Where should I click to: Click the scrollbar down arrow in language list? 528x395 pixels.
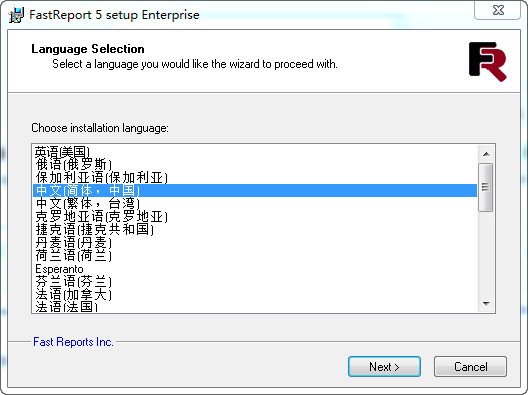pos(486,303)
